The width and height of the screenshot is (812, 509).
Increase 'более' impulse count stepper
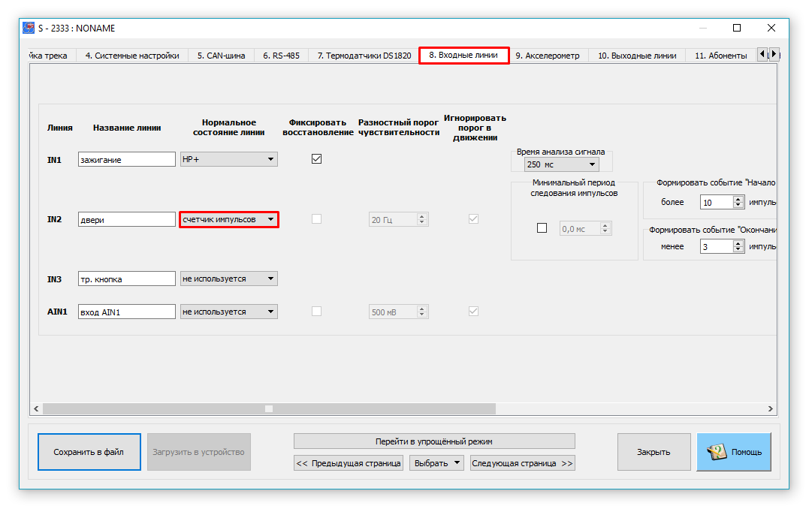point(738,199)
